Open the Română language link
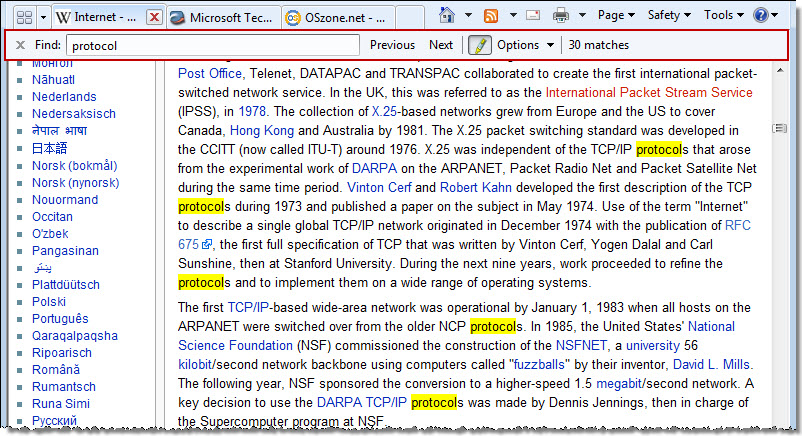The height and width of the screenshot is (436, 802). tap(56, 369)
